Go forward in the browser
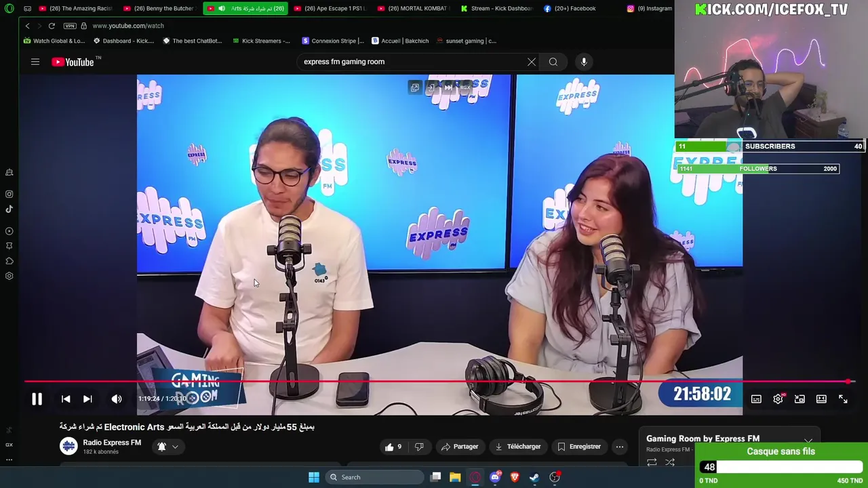Screen dimensions: 868x488 click(x=39, y=26)
